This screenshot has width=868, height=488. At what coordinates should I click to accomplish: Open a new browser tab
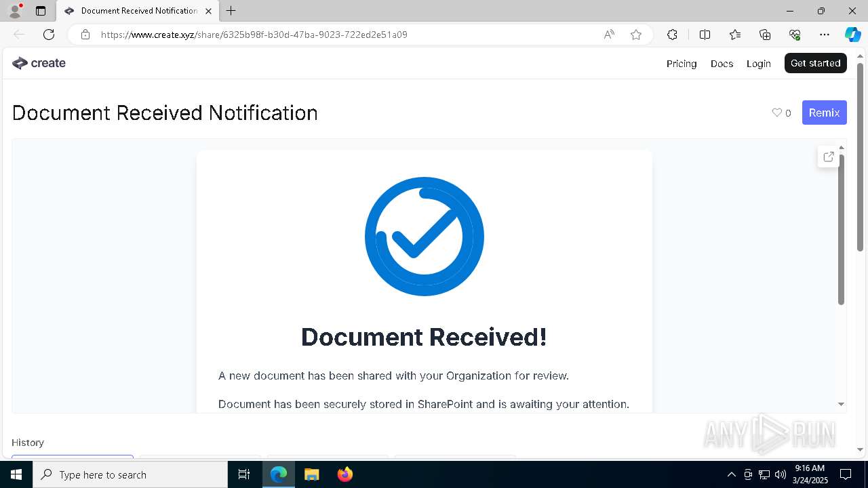[231, 11]
